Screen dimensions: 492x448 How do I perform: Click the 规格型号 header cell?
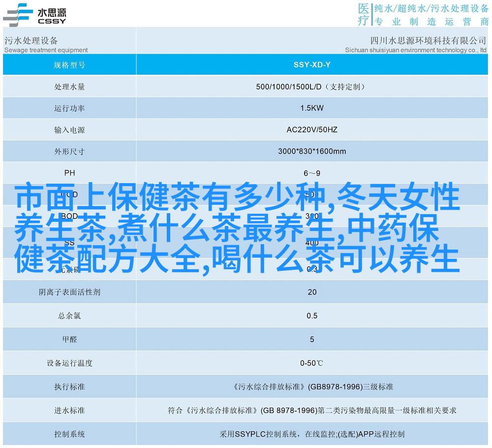(69, 64)
